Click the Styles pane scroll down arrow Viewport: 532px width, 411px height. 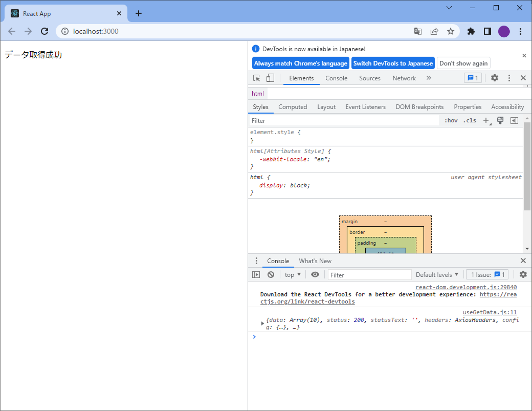point(527,249)
